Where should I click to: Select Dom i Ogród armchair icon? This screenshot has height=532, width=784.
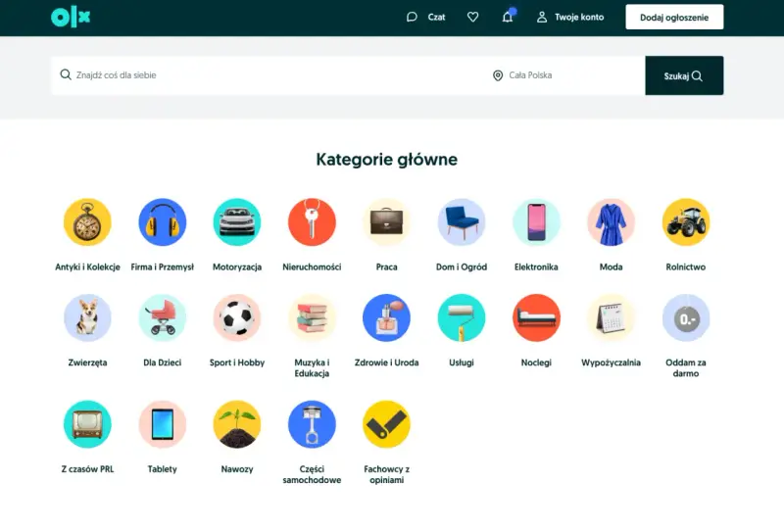coord(462,222)
